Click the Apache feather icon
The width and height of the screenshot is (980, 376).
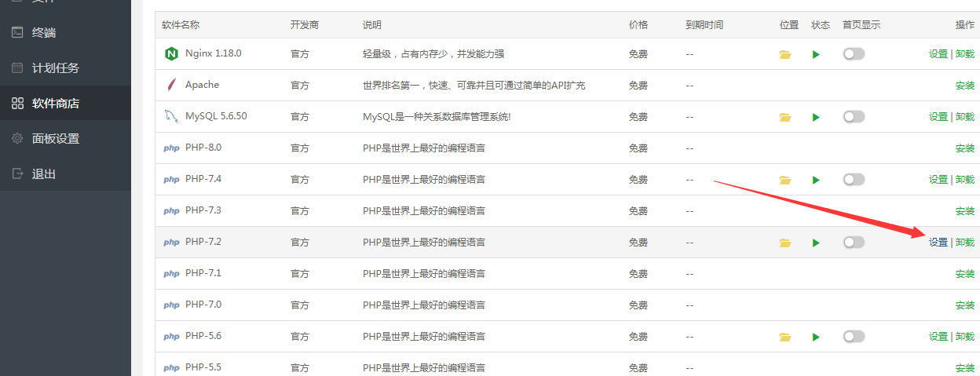[171, 85]
